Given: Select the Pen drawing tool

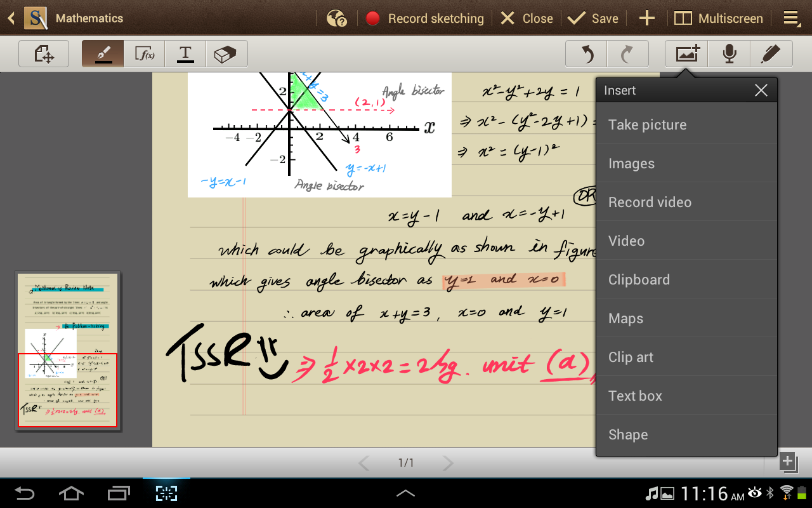Looking at the screenshot, I should click(x=103, y=54).
